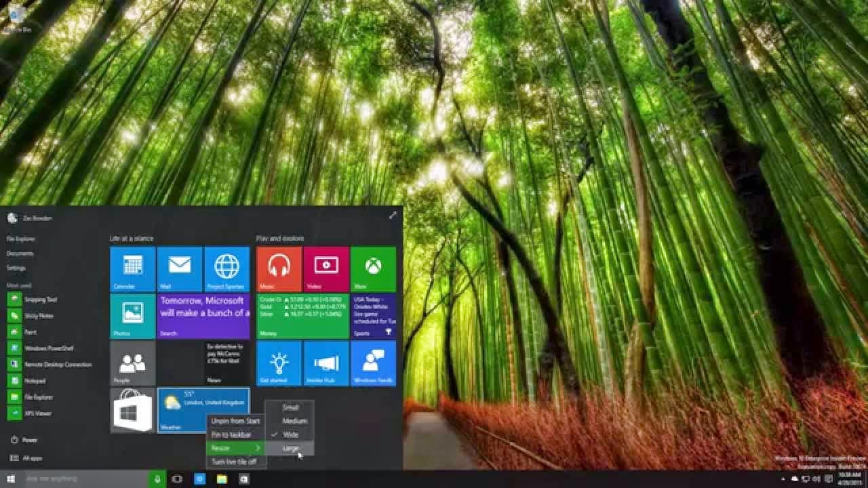Expand the Start menu with the arrow

pos(393,217)
